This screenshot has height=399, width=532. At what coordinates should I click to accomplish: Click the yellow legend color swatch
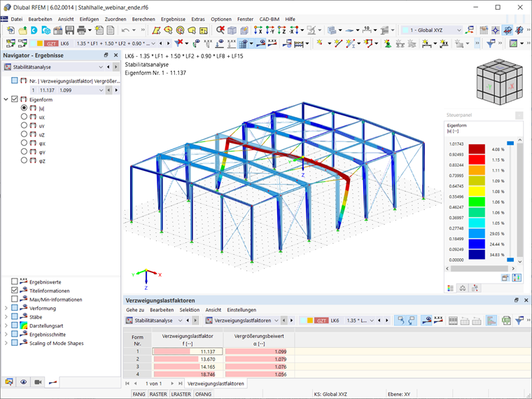click(477, 191)
